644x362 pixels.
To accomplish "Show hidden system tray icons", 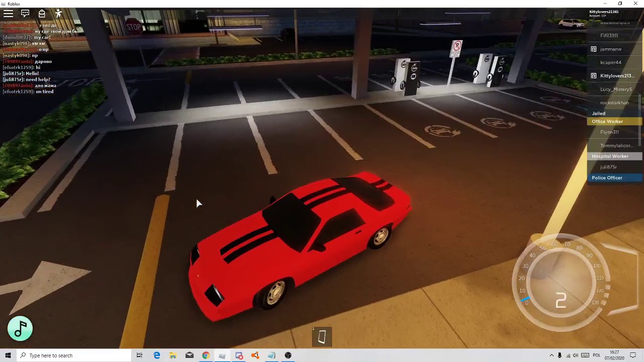I will point(551,355).
